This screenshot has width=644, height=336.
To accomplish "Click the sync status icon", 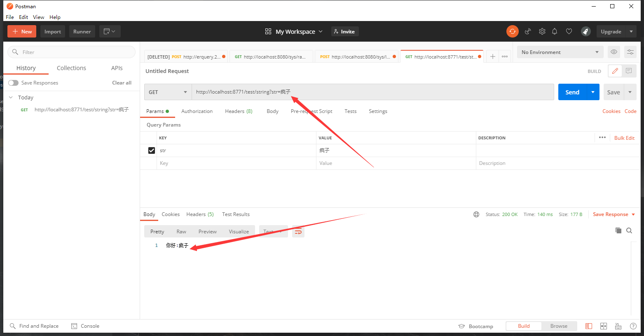I will [512, 31].
